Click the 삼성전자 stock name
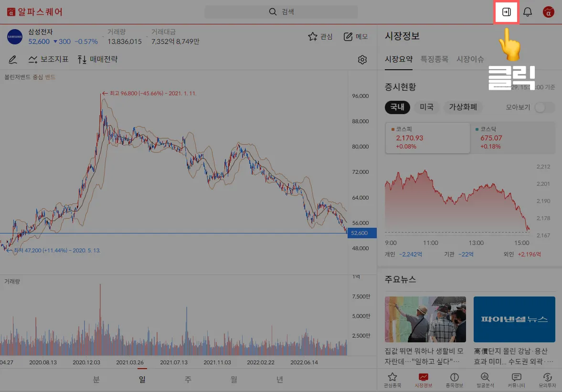The width and height of the screenshot is (562, 392). point(41,32)
